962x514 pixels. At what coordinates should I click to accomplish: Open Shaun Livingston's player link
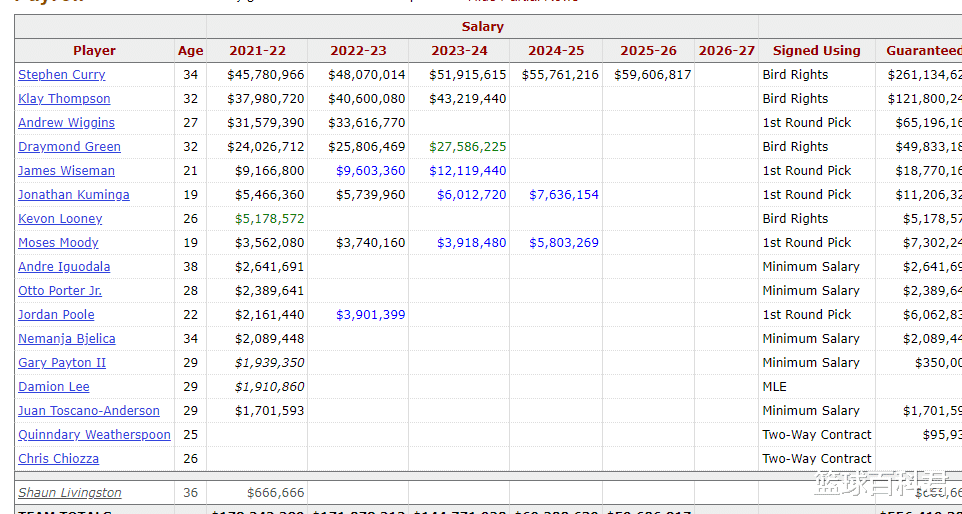[x=70, y=493]
